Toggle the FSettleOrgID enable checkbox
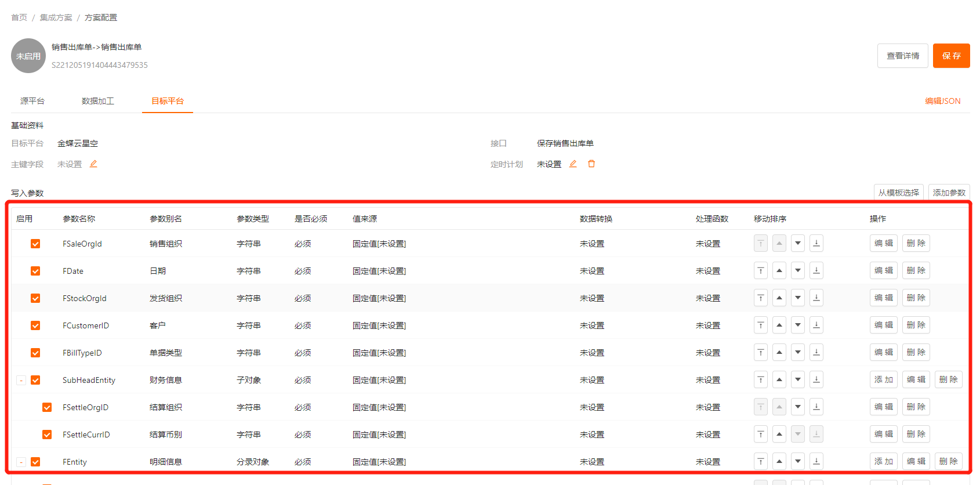This screenshot has width=980, height=485. 47,407
